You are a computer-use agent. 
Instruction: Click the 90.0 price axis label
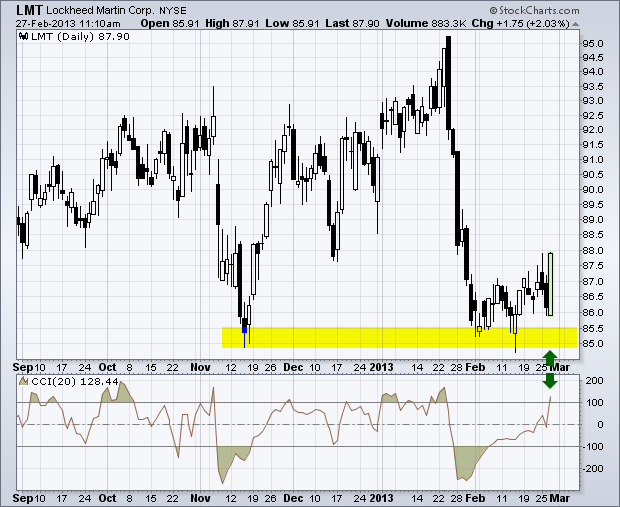point(593,190)
